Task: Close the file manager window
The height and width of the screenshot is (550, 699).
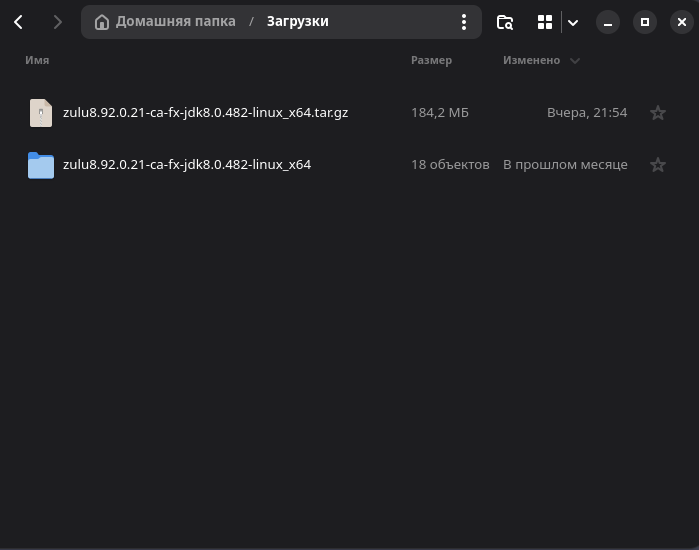Action: 682,22
